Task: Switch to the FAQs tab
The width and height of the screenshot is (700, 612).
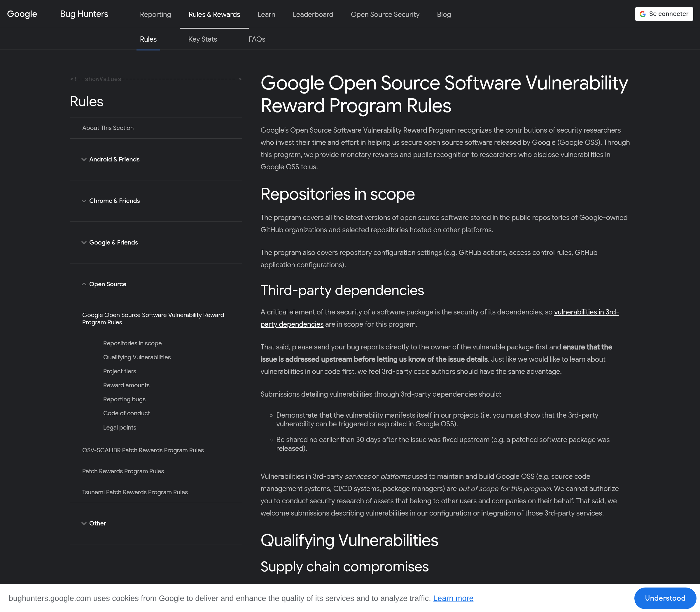Action: tap(257, 39)
